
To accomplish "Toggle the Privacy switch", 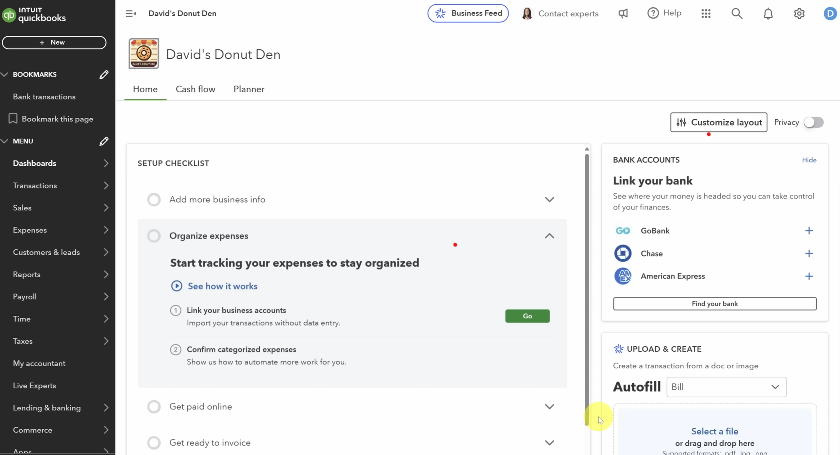I will pyautogui.click(x=813, y=122).
